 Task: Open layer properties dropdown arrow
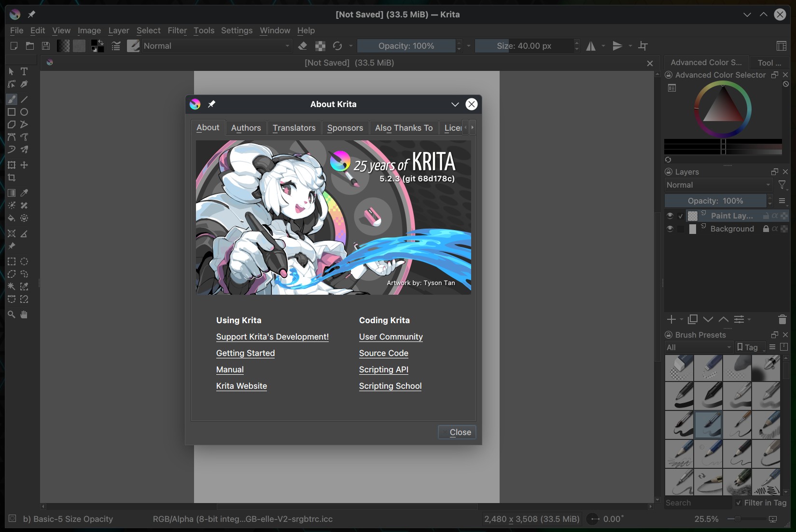click(749, 319)
